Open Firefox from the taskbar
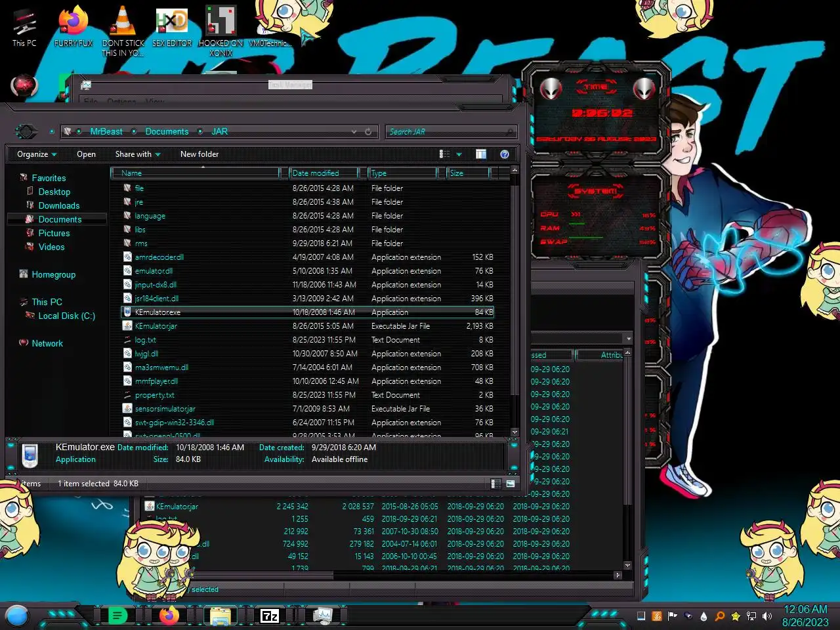The image size is (840, 630). pos(169,616)
